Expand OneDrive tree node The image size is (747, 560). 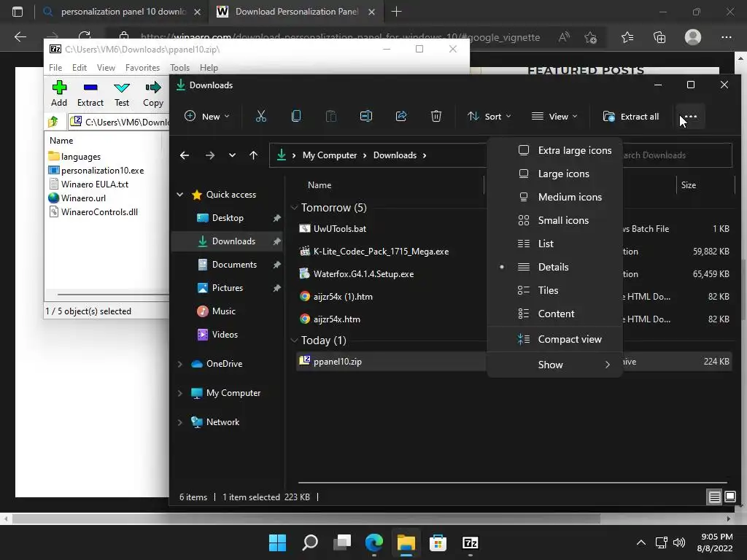(180, 364)
